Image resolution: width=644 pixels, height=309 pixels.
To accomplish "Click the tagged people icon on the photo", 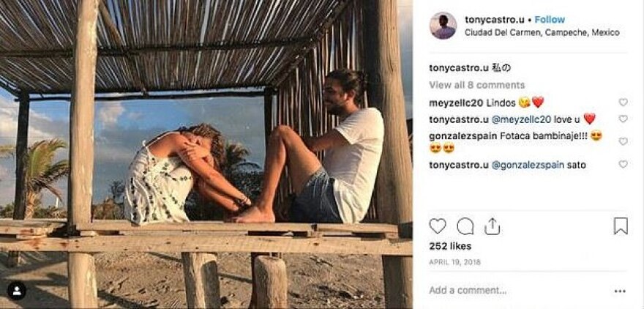I will (x=17, y=291).
